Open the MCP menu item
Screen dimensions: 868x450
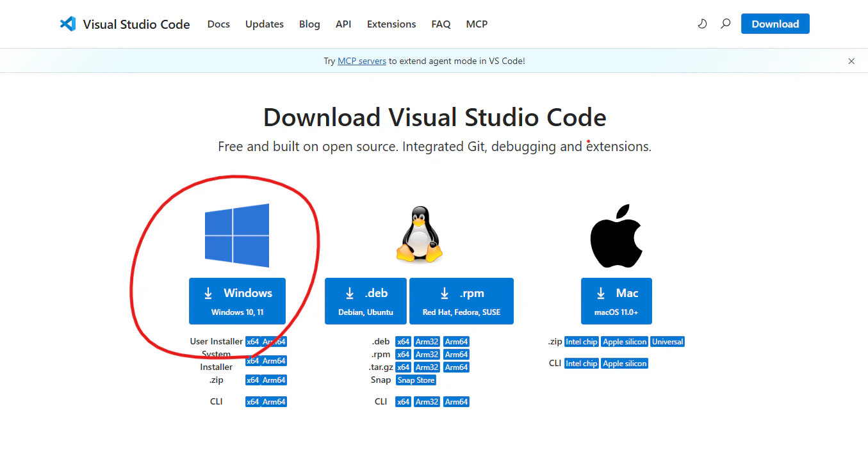coord(477,24)
